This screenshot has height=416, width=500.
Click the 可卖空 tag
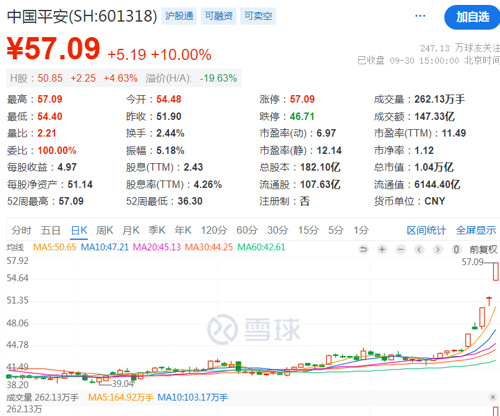click(x=258, y=16)
